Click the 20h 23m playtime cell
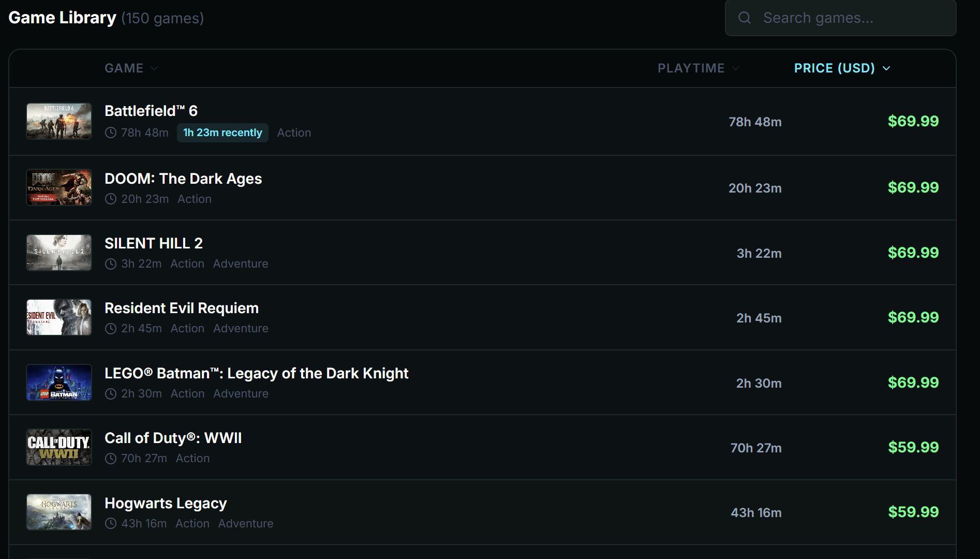The height and width of the screenshot is (559, 980). 755,188
